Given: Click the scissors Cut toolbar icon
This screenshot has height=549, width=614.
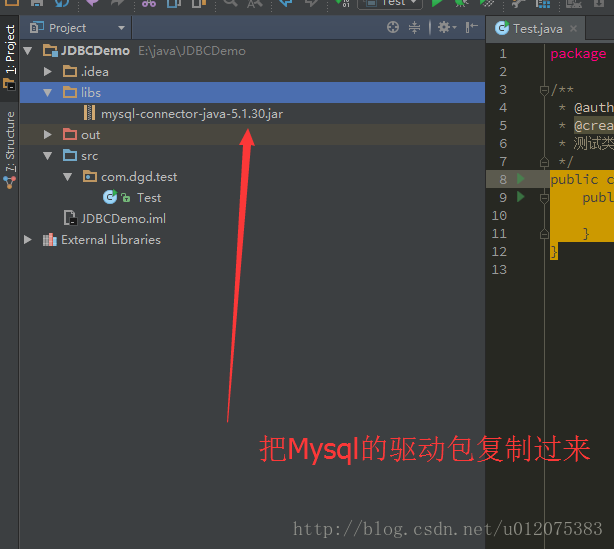Looking at the screenshot, I should click(x=149, y=4).
